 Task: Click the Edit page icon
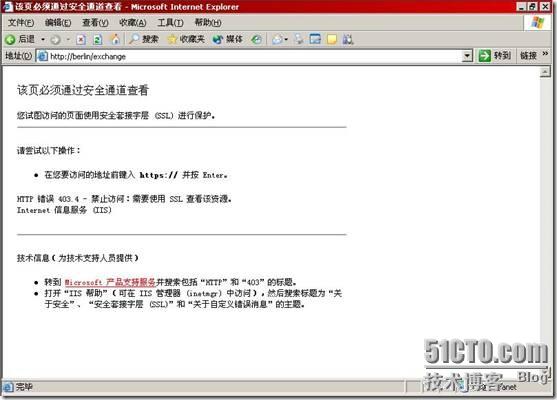click(315, 39)
